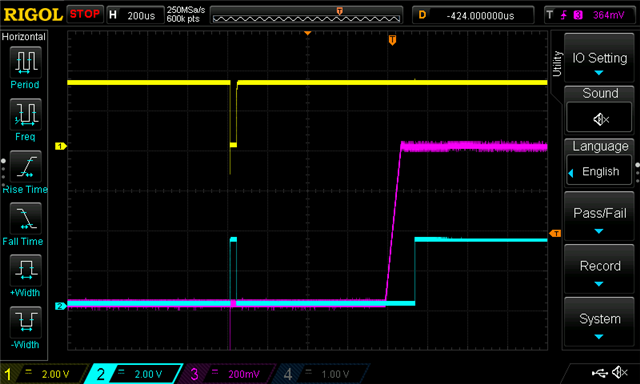Click the waveform memory overview bar
Viewport: 640px width, 384px height.
coord(306,16)
